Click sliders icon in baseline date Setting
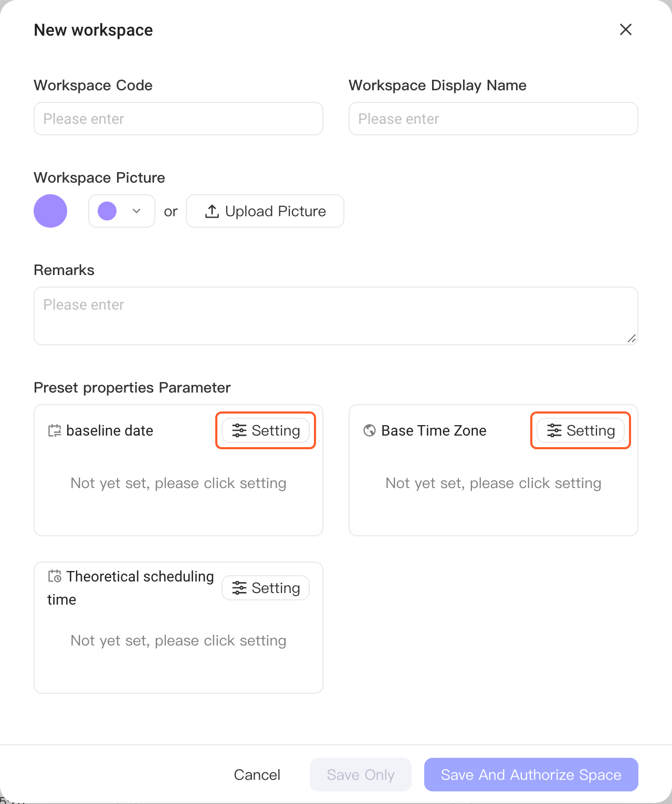 (x=239, y=430)
